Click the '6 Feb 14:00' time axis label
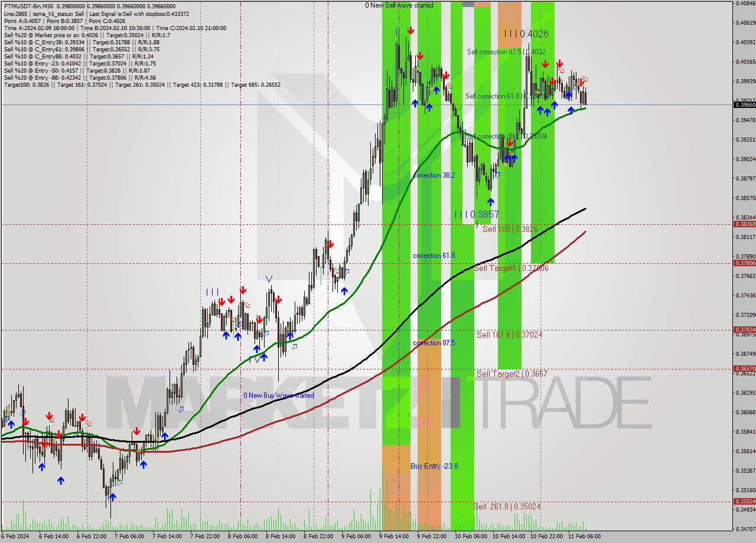 (x=53, y=537)
